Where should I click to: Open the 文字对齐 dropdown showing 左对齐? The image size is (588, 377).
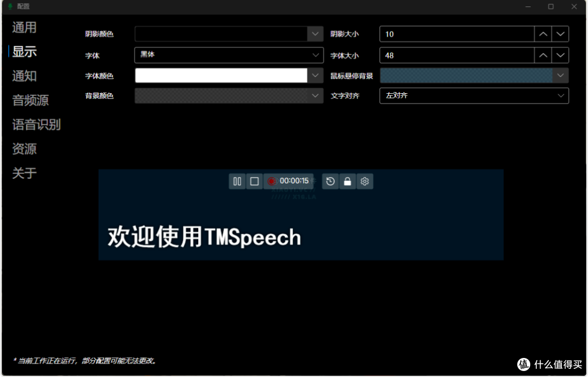(x=474, y=96)
